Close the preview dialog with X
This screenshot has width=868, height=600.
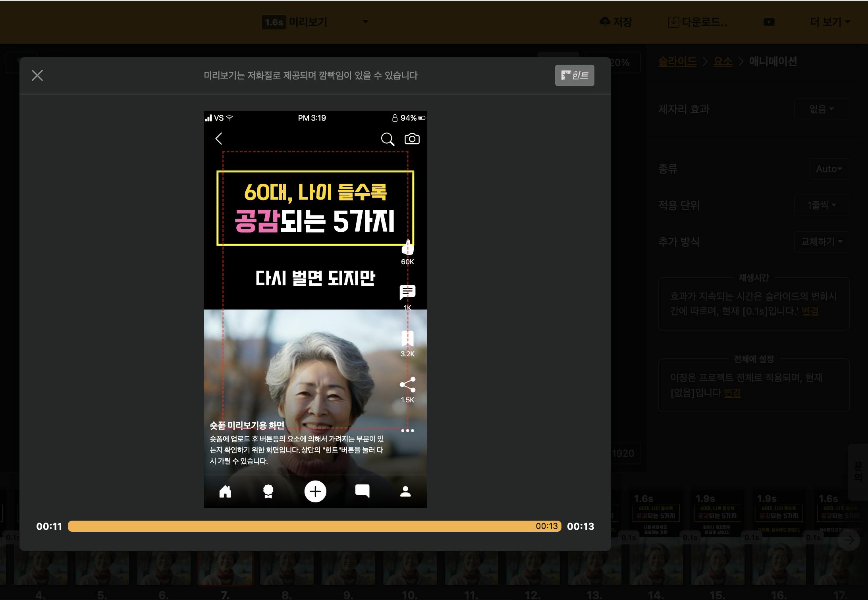(x=37, y=75)
